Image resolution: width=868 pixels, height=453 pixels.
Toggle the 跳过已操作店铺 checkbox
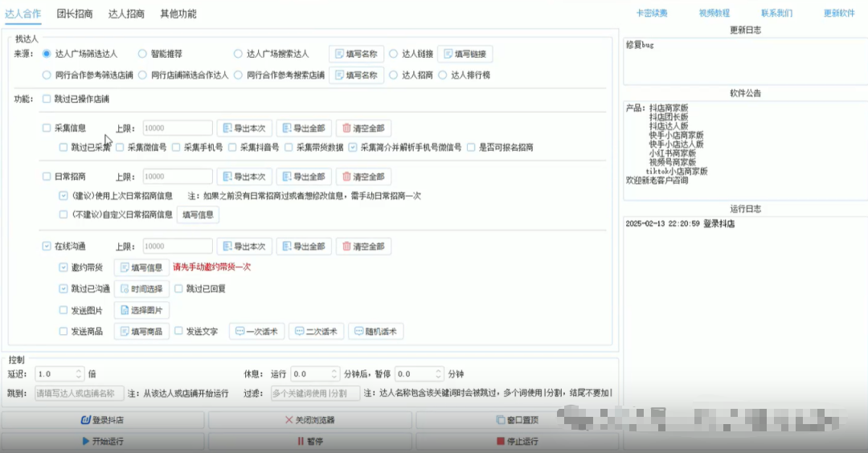pyautogui.click(x=47, y=99)
